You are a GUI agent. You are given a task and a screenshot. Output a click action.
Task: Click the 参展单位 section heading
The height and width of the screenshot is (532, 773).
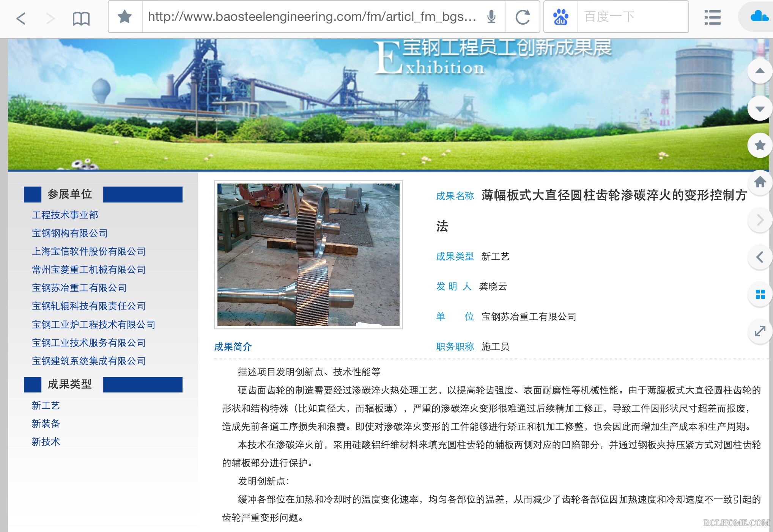pyautogui.click(x=69, y=194)
